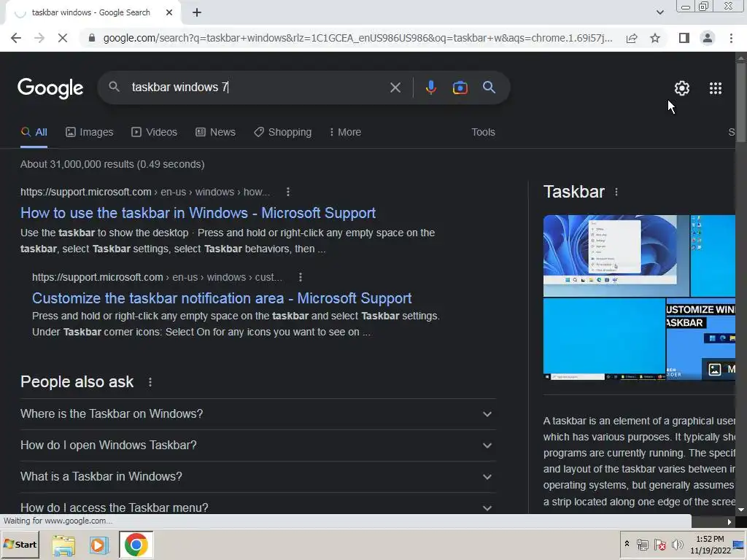Stop page loading with X button

pyautogui.click(x=63, y=38)
